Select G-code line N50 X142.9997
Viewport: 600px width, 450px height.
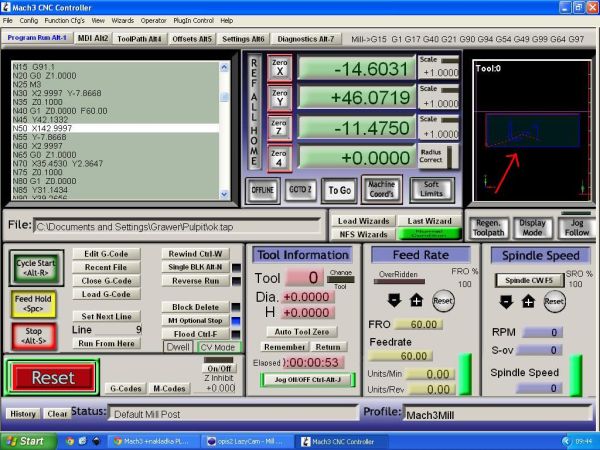pyautogui.click(x=116, y=128)
